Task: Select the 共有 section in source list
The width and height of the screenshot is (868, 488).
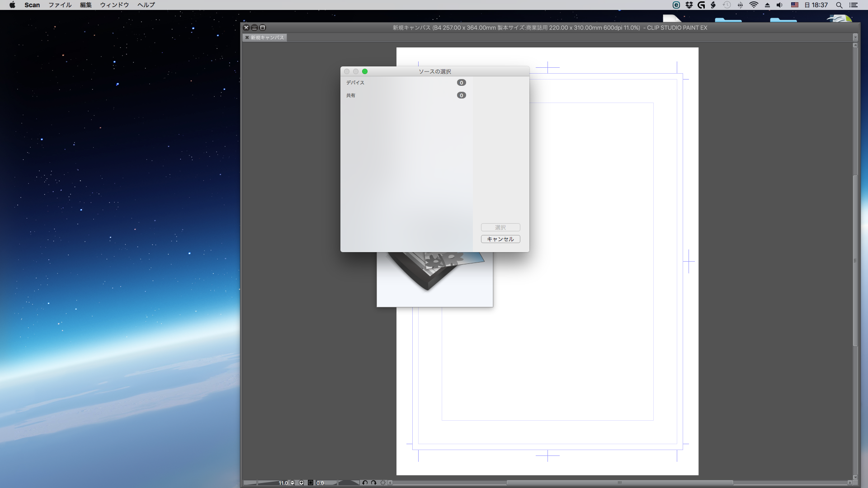Action: click(351, 95)
